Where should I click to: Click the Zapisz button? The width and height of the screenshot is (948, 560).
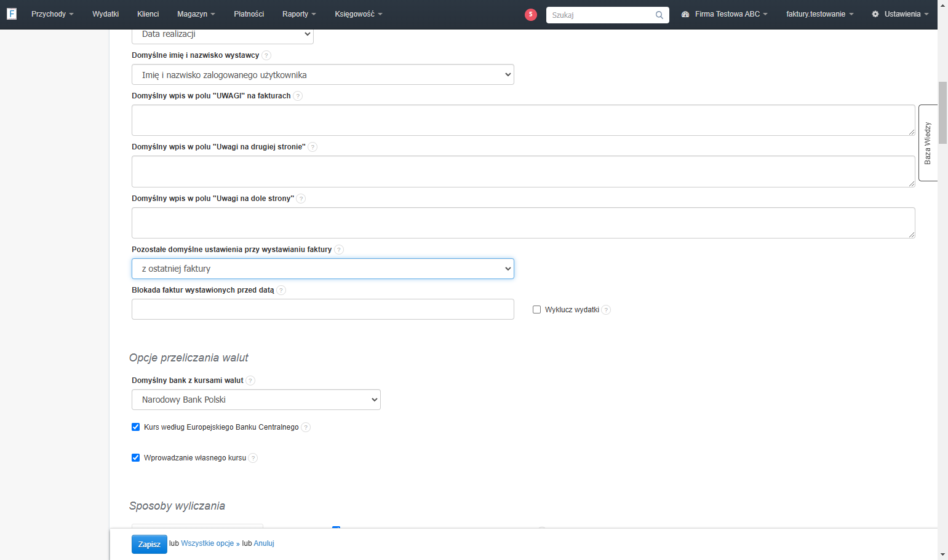[x=149, y=545]
